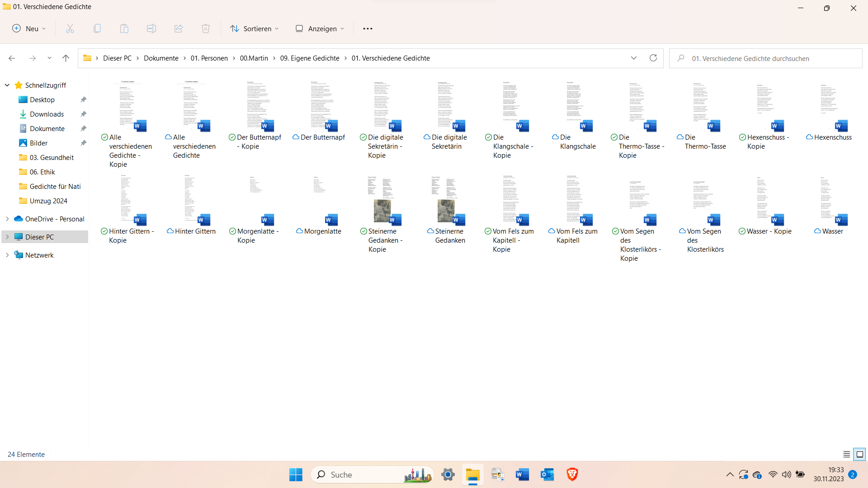Switch to details view in status bar

click(846, 454)
